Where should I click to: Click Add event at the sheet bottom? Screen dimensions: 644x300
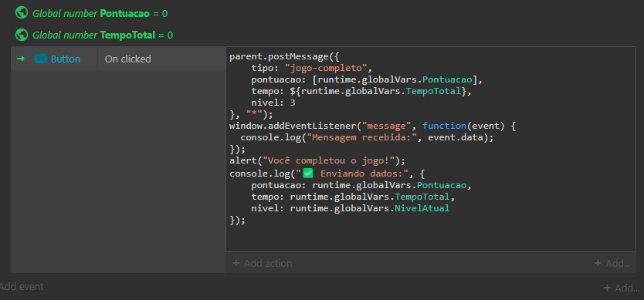coord(22,286)
